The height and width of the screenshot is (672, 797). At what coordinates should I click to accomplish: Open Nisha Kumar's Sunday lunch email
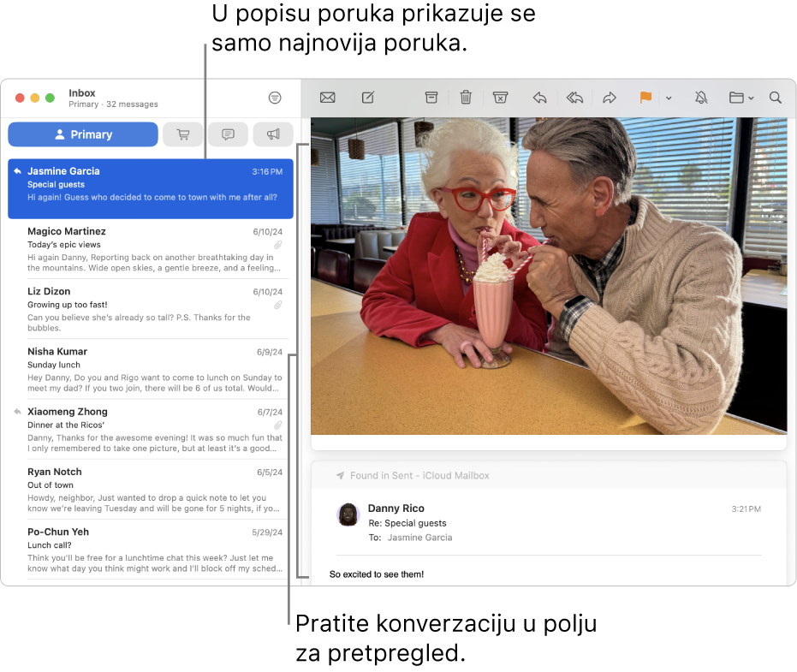click(x=151, y=369)
